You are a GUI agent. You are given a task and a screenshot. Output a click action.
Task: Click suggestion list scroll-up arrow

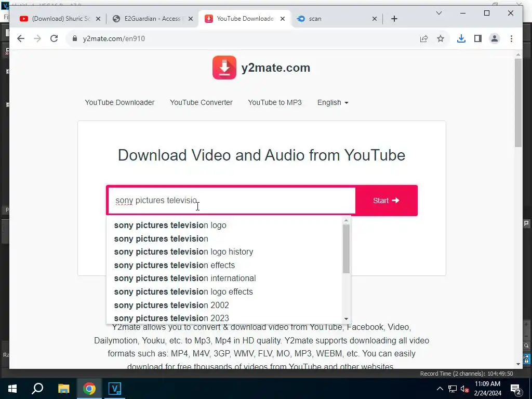[x=346, y=220]
